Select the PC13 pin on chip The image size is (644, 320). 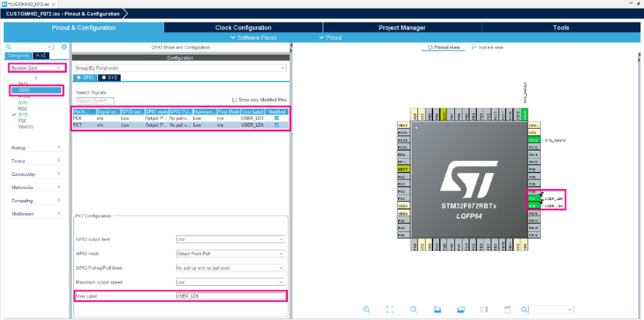404,132
